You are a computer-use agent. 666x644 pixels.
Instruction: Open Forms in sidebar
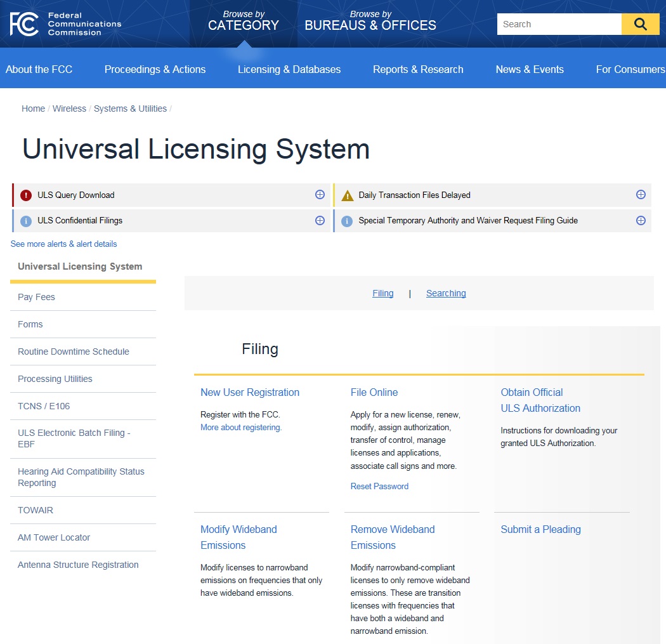[x=30, y=324]
